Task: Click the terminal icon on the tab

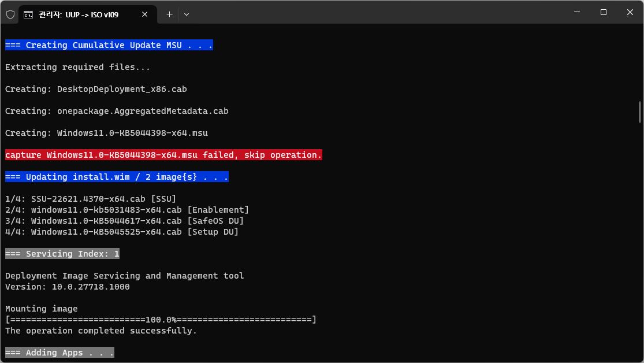Action: pos(28,15)
